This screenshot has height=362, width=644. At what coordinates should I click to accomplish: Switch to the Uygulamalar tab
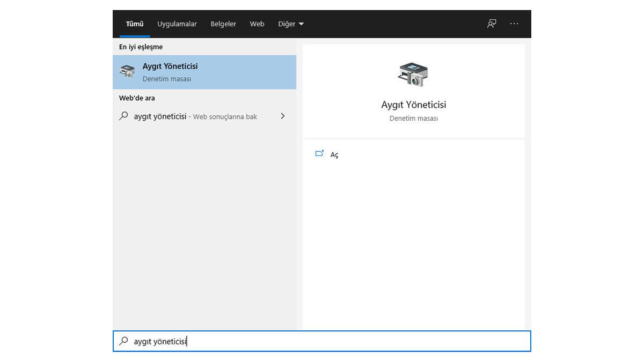point(177,24)
